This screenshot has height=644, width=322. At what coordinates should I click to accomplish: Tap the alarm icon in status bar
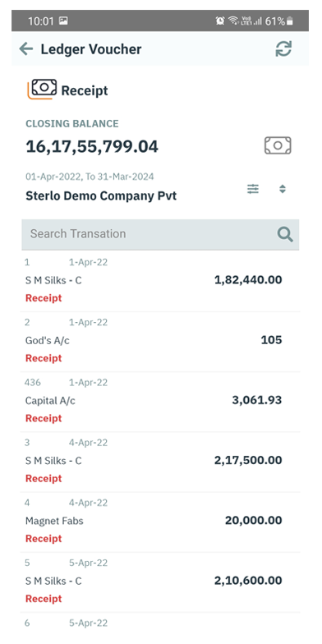[x=220, y=21]
